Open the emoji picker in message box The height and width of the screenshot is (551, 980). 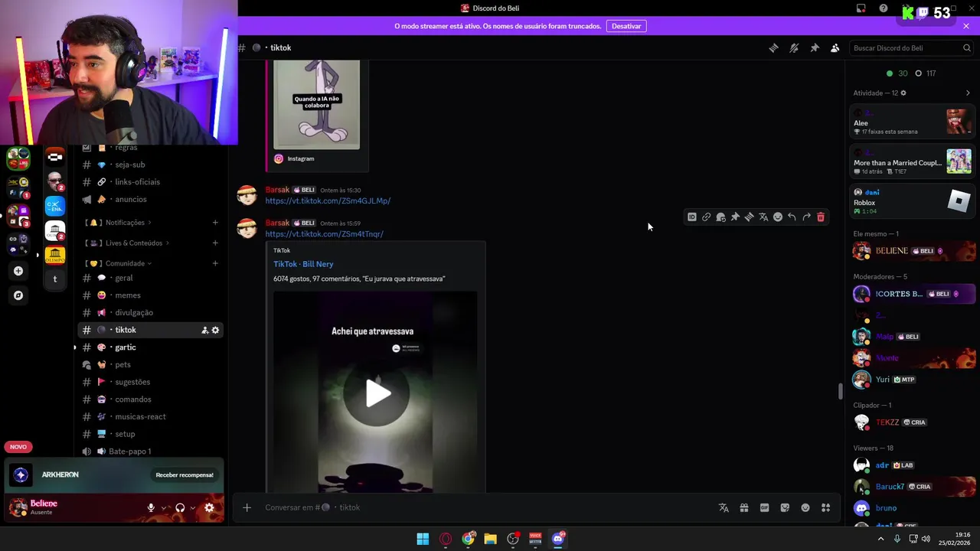(x=805, y=507)
